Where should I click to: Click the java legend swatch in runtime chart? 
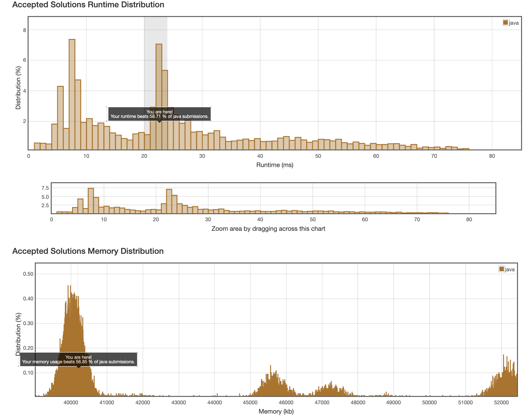point(506,23)
